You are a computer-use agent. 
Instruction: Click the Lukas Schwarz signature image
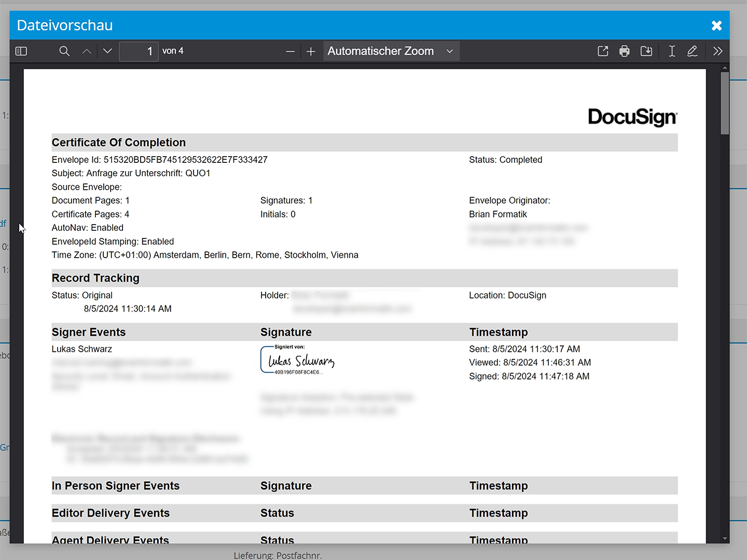point(298,360)
